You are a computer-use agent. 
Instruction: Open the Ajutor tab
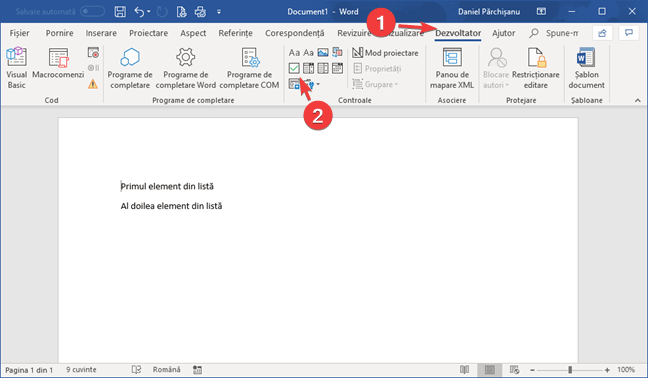(x=503, y=33)
